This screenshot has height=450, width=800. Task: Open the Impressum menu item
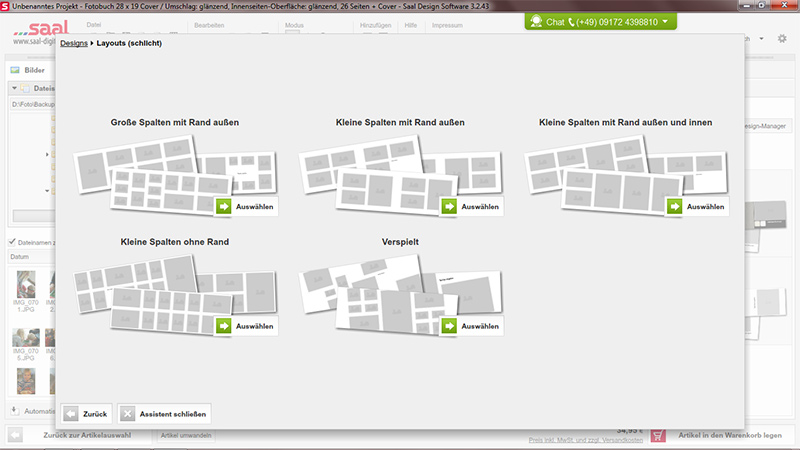(447, 23)
